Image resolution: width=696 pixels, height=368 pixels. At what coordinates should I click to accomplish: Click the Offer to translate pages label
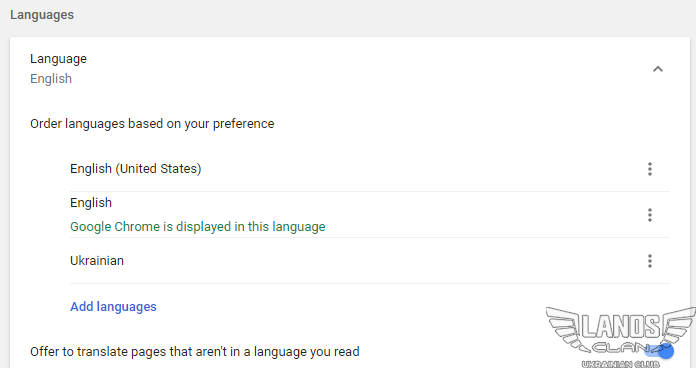(x=195, y=352)
